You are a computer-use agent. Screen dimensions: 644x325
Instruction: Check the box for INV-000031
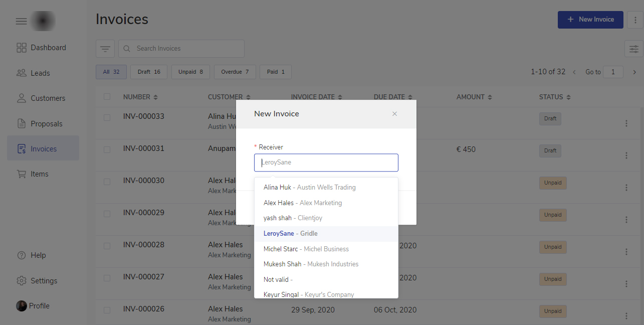[107, 149]
